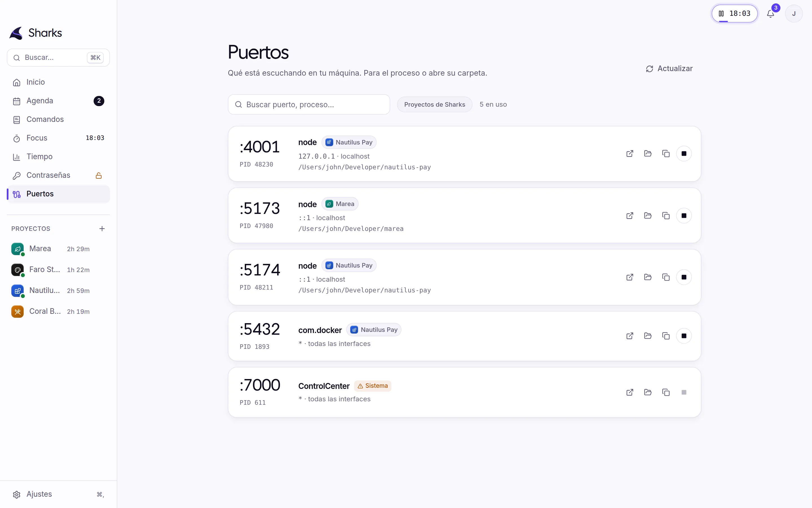Toggle the Proyectos de Sharks filter
Image resolution: width=812 pixels, height=508 pixels.
pos(434,104)
